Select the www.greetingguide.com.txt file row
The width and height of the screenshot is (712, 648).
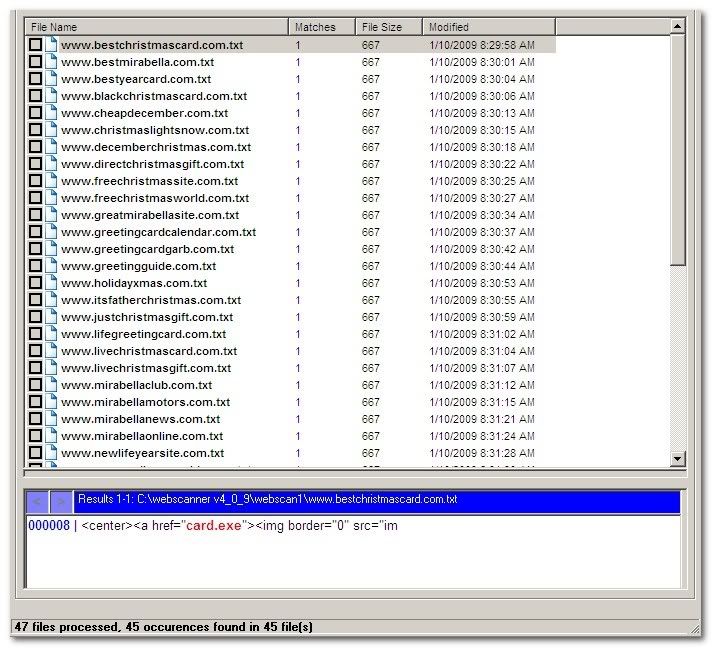tap(138, 266)
